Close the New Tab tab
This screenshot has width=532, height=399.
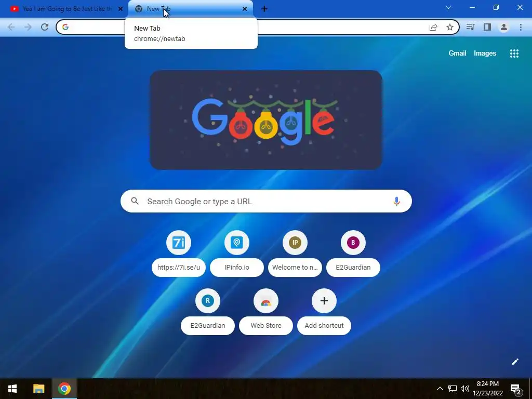[x=245, y=9]
